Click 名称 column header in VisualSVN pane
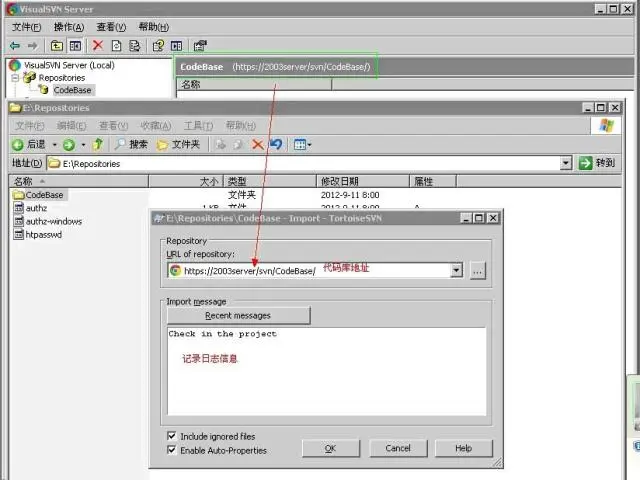The width and height of the screenshot is (640, 480). click(x=254, y=84)
